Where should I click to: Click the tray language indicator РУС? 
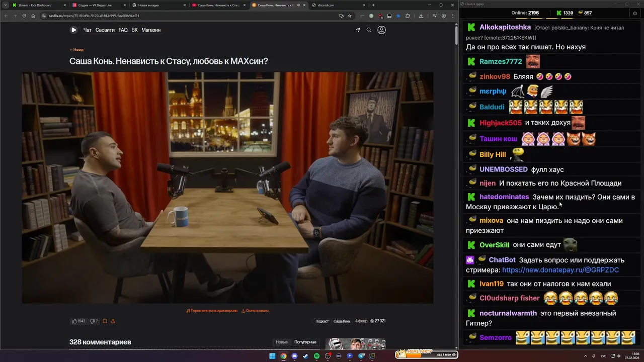pos(603,356)
